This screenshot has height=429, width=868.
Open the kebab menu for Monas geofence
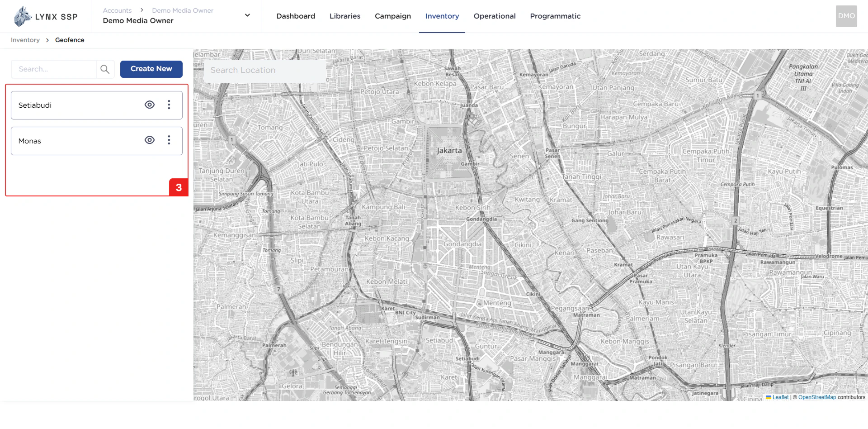(169, 140)
